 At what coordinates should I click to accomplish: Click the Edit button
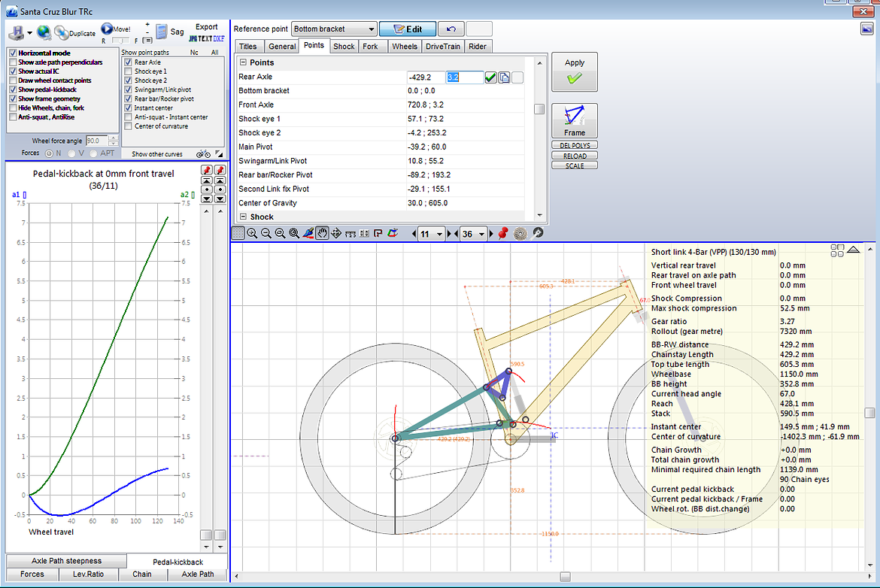coord(408,29)
